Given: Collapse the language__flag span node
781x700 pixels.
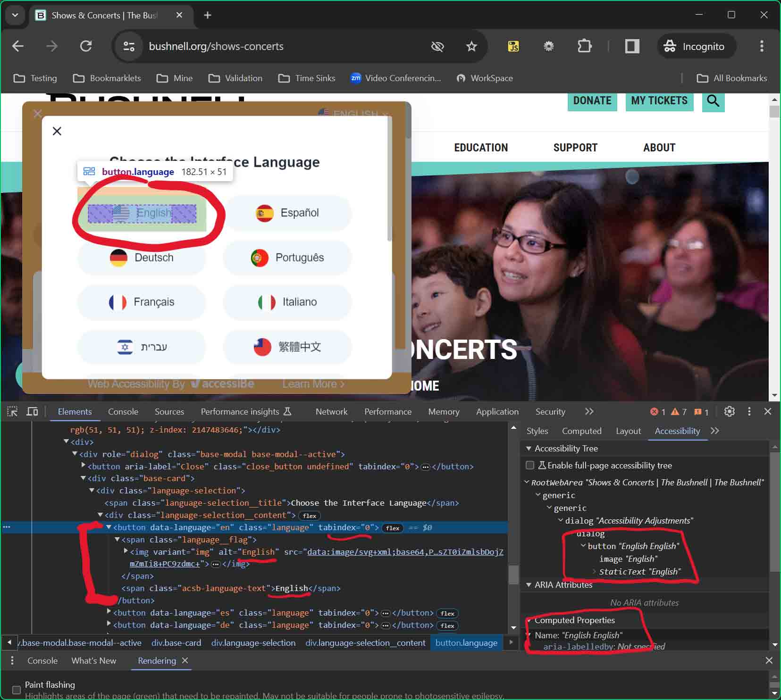Looking at the screenshot, I should pyautogui.click(x=118, y=539).
